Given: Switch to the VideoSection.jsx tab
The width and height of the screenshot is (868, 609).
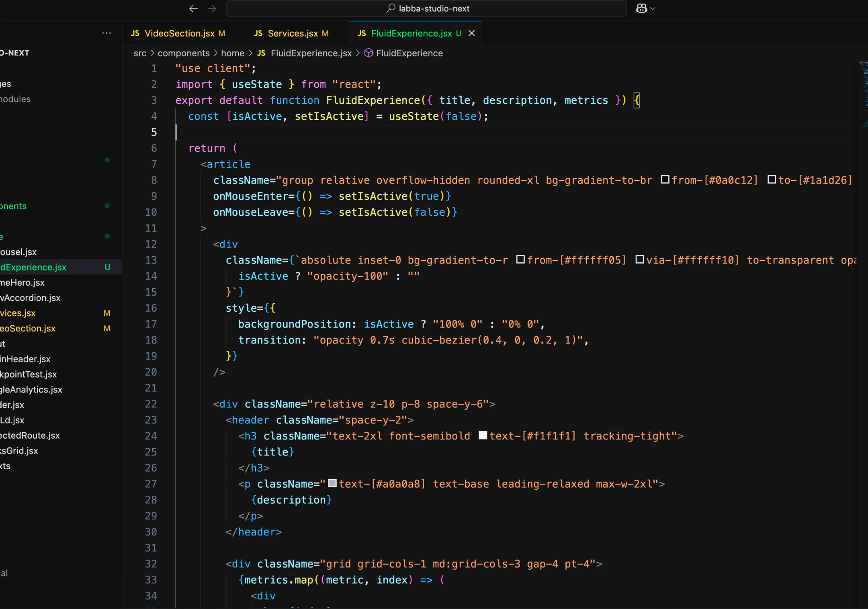Looking at the screenshot, I should pos(180,33).
